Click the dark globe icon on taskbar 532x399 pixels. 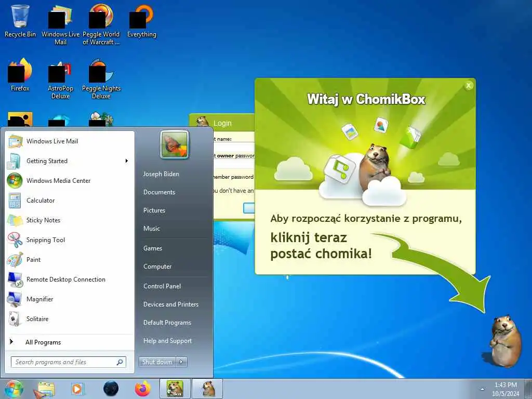point(111,389)
